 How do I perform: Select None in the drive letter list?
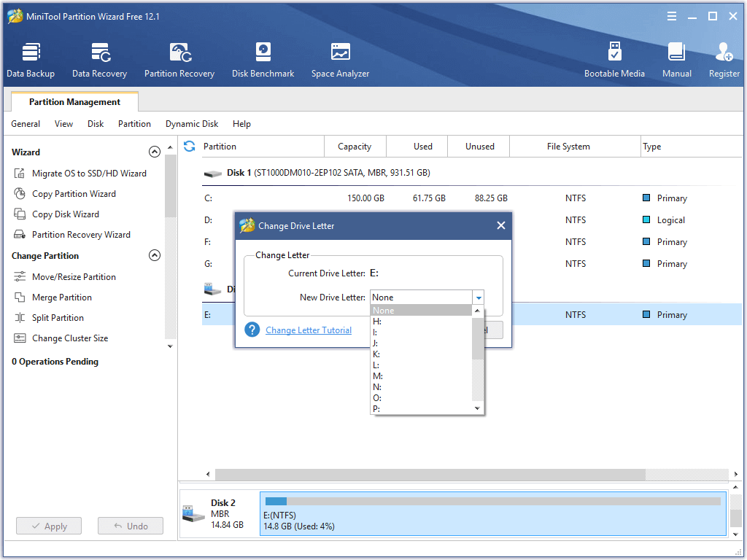(x=421, y=311)
